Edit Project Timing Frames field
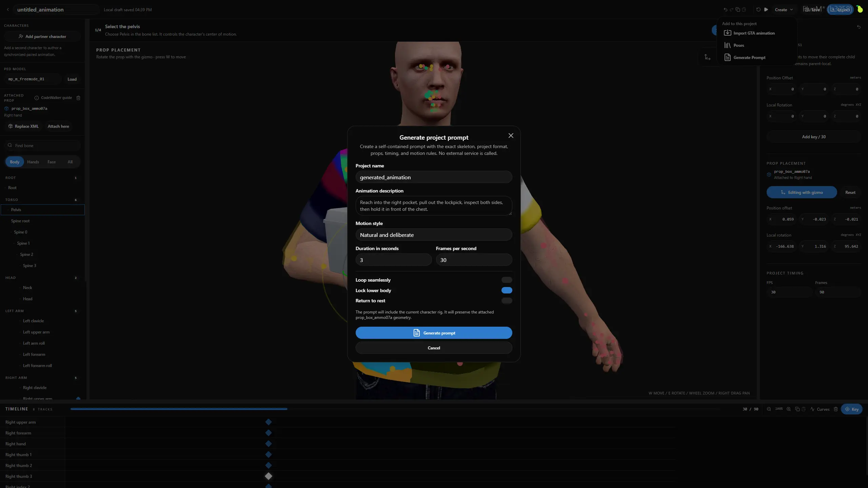868x488 pixels. point(838,292)
